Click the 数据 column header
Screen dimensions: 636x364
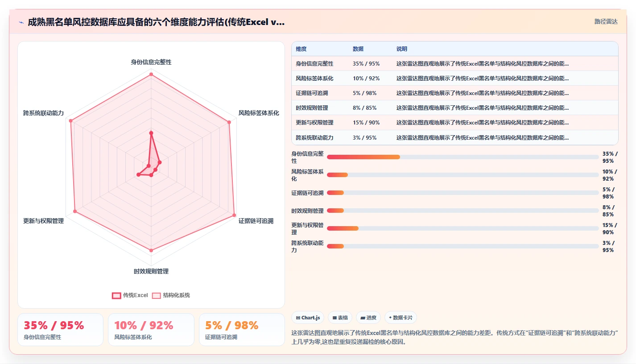[358, 49]
